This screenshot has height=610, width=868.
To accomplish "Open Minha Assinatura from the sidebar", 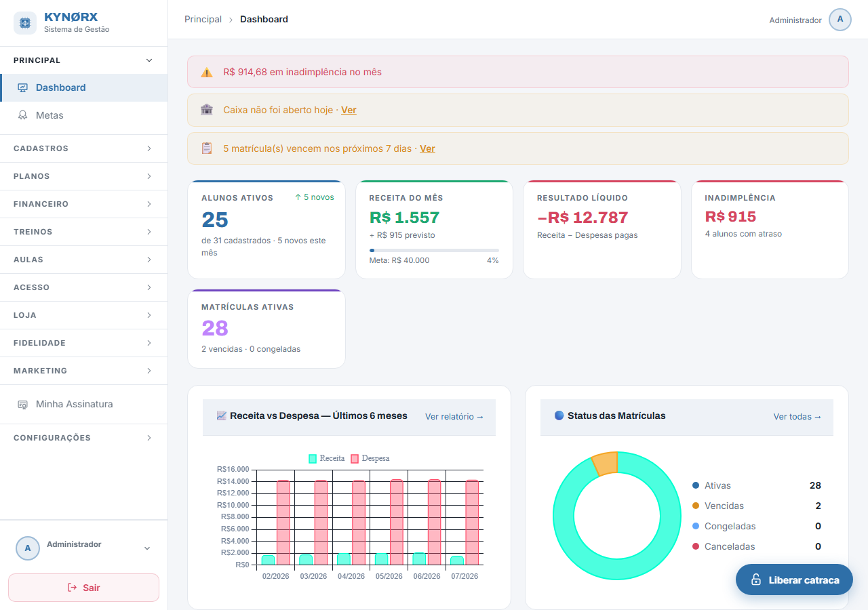I will 83,405.
